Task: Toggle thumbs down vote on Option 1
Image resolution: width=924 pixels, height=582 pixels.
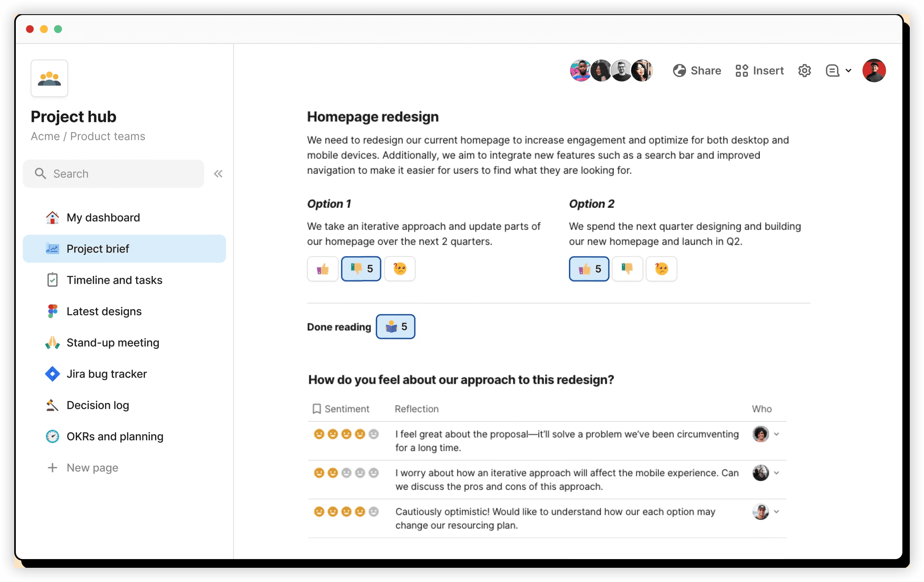Action: [x=361, y=269]
